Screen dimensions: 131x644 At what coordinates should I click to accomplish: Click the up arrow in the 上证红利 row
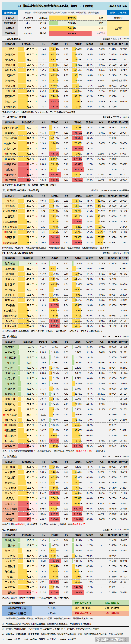pyautogui.click(x=36, y=216)
